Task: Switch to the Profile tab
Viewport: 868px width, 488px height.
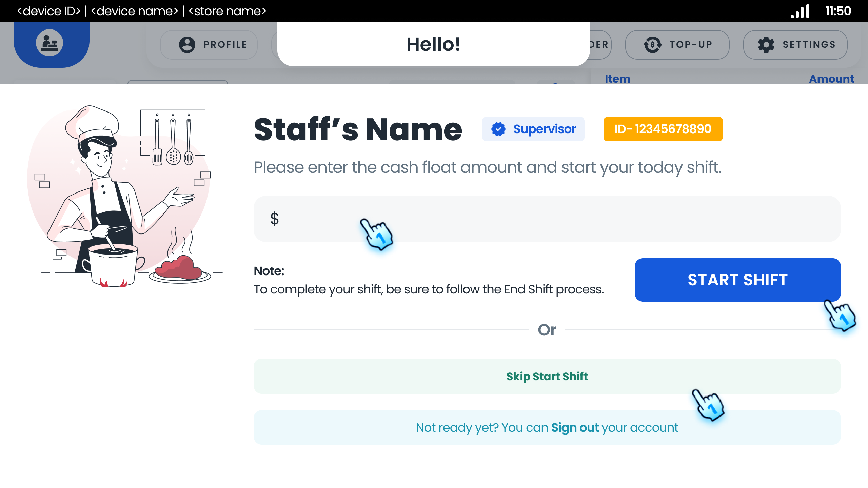Action: [208, 44]
